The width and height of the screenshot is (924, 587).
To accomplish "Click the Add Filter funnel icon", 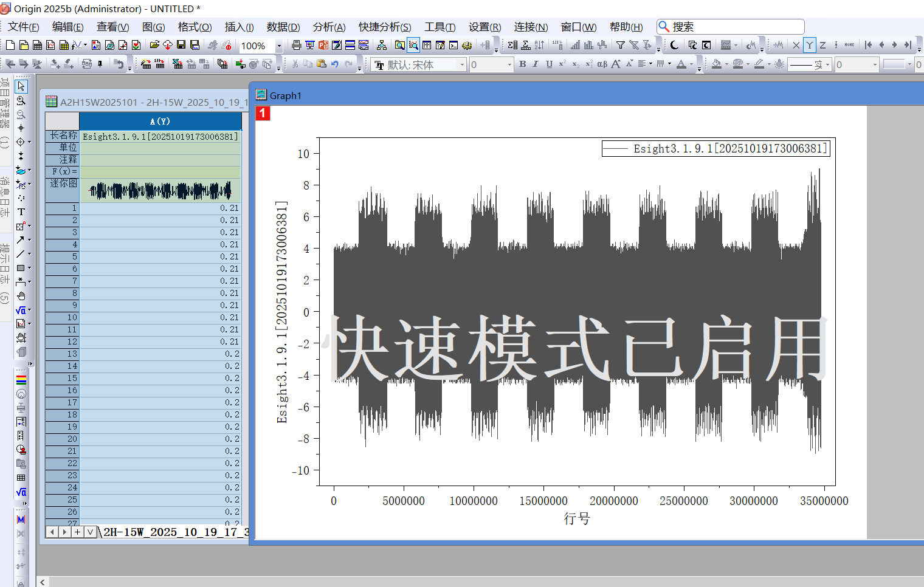I will coord(620,45).
